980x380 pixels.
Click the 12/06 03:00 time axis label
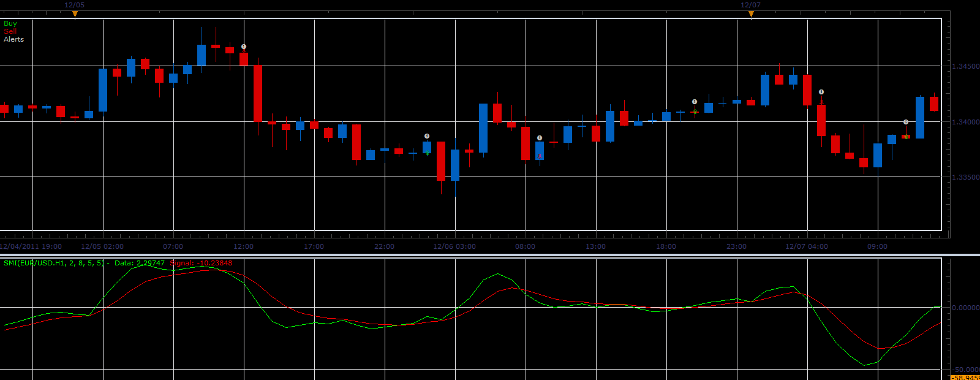click(x=454, y=246)
